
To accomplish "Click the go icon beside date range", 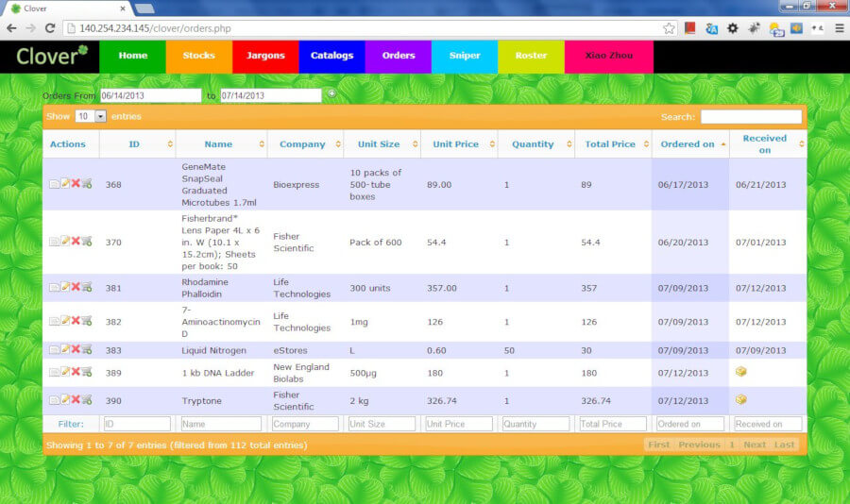I will pos(331,93).
